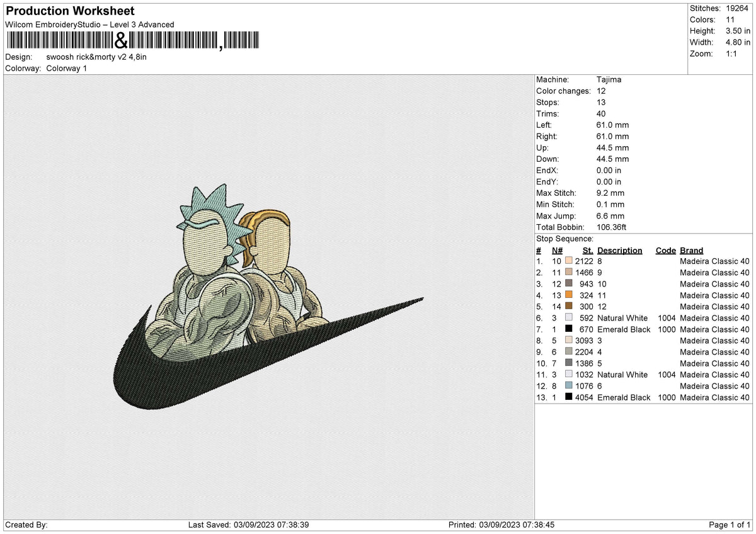Click the barcode under the worksheet title
Image resolution: width=756 pixels, height=534 pixels.
(x=132, y=42)
